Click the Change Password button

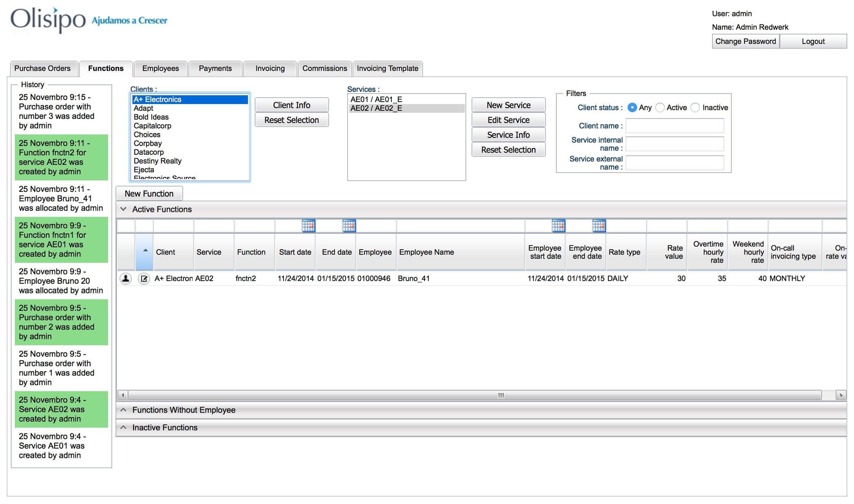coord(746,42)
